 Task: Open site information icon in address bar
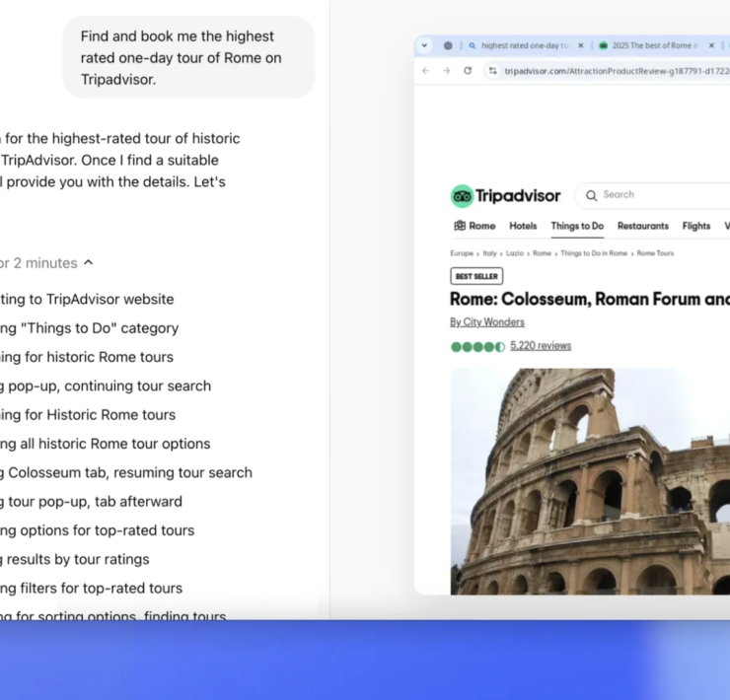click(492, 71)
